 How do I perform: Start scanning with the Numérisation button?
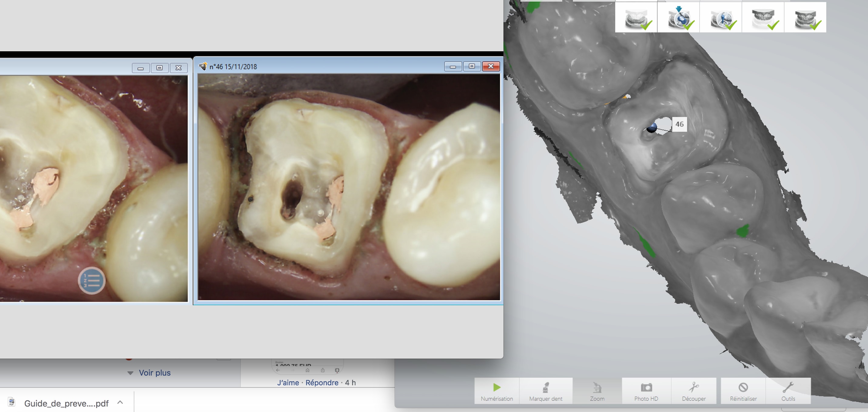[497, 391]
